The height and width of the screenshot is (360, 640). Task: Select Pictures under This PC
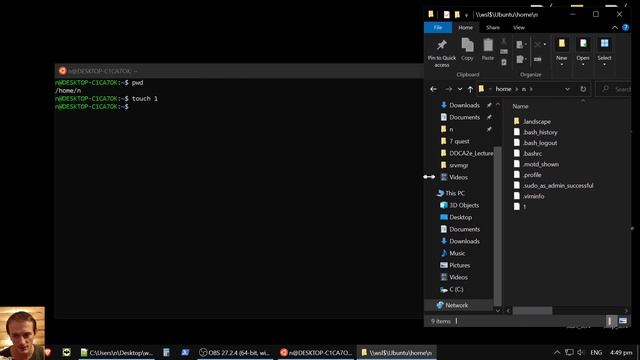460,265
